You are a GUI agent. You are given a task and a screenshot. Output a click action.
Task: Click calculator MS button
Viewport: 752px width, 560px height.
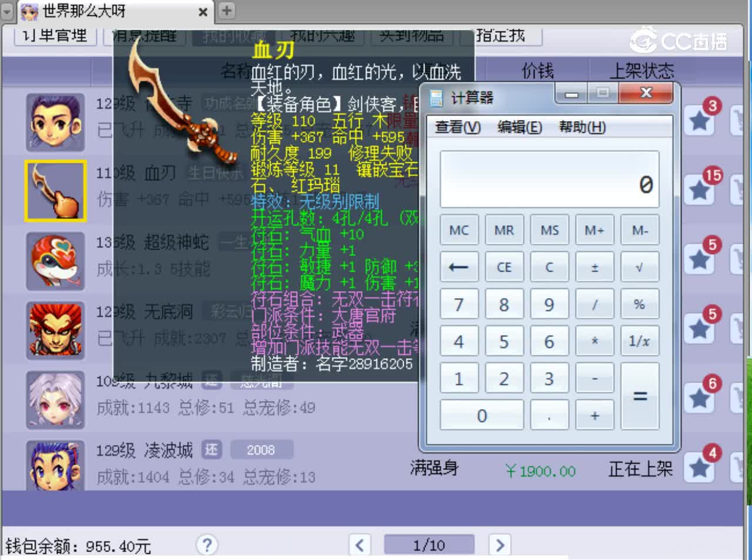tap(549, 230)
